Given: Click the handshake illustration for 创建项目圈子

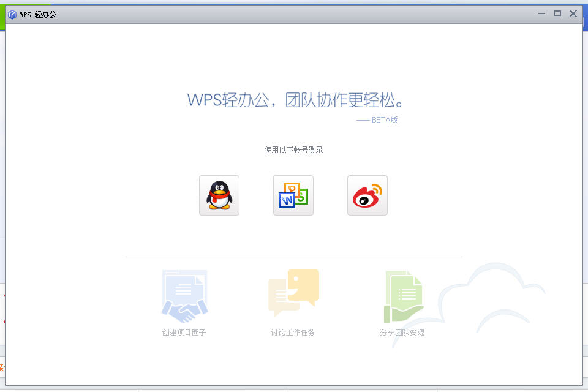Looking at the screenshot, I should tap(184, 296).
